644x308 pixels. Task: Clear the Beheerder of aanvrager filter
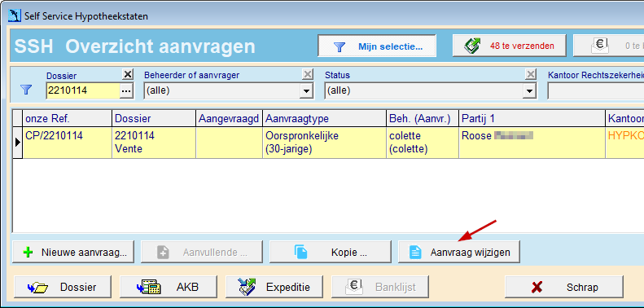[307, 74]
